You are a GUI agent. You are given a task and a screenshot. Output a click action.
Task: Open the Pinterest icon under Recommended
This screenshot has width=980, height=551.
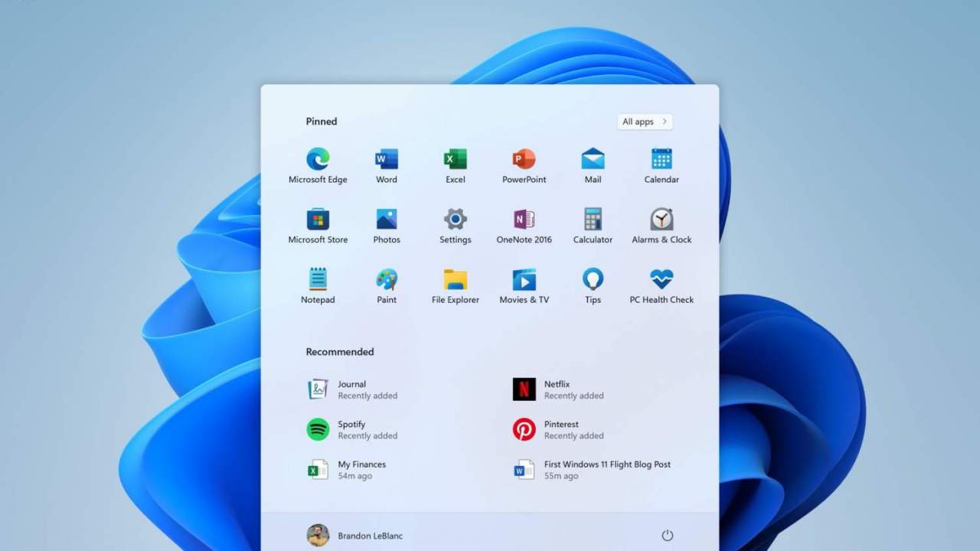coord(524,429)
